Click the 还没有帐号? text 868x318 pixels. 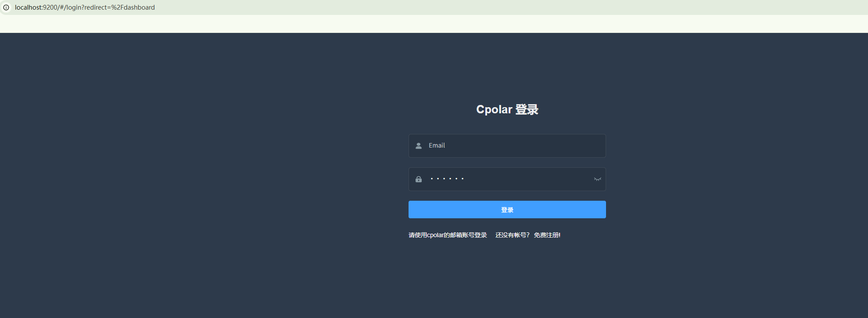(x=513, y=235)
